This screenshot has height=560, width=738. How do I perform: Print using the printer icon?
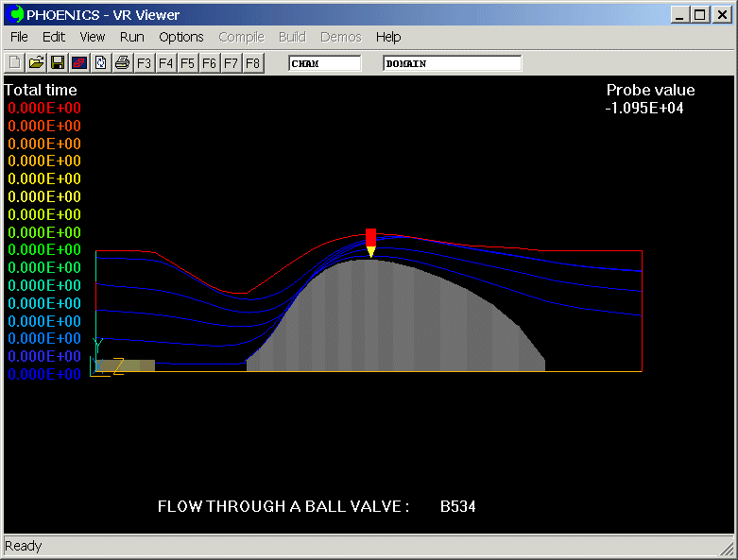pos(122,63)
